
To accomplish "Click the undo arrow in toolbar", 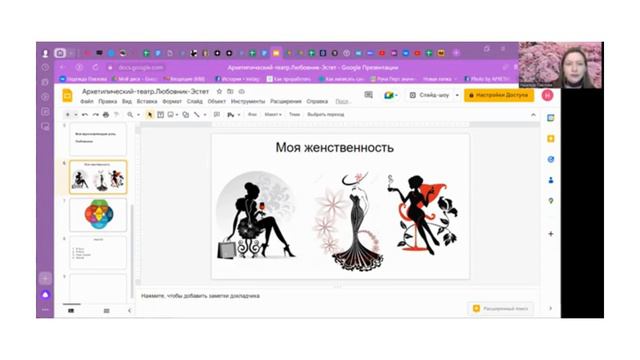I will point(85,115).
